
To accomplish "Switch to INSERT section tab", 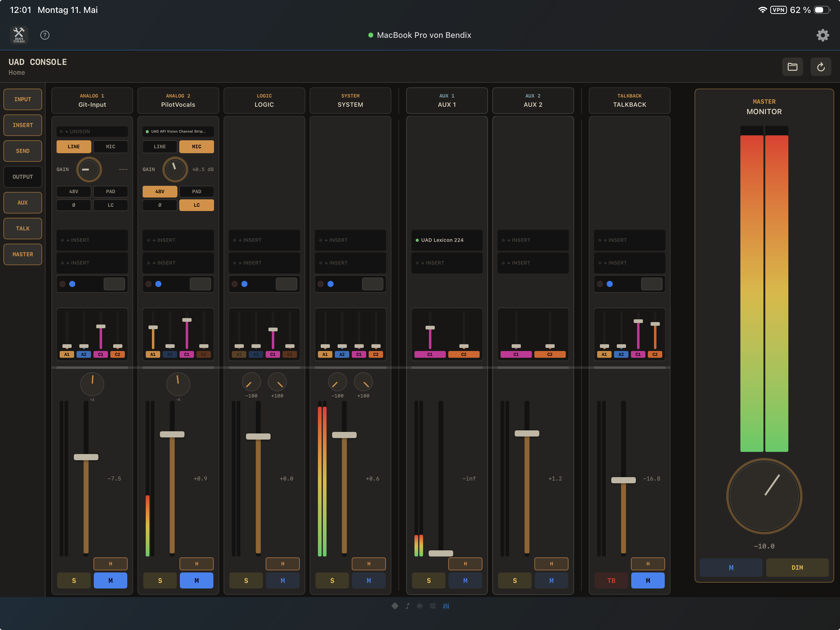I will coord(23,125).
